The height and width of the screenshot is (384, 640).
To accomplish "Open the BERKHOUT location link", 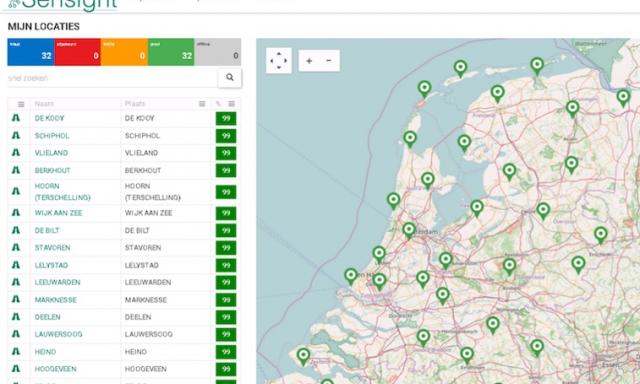I will [x=52, y=170].
